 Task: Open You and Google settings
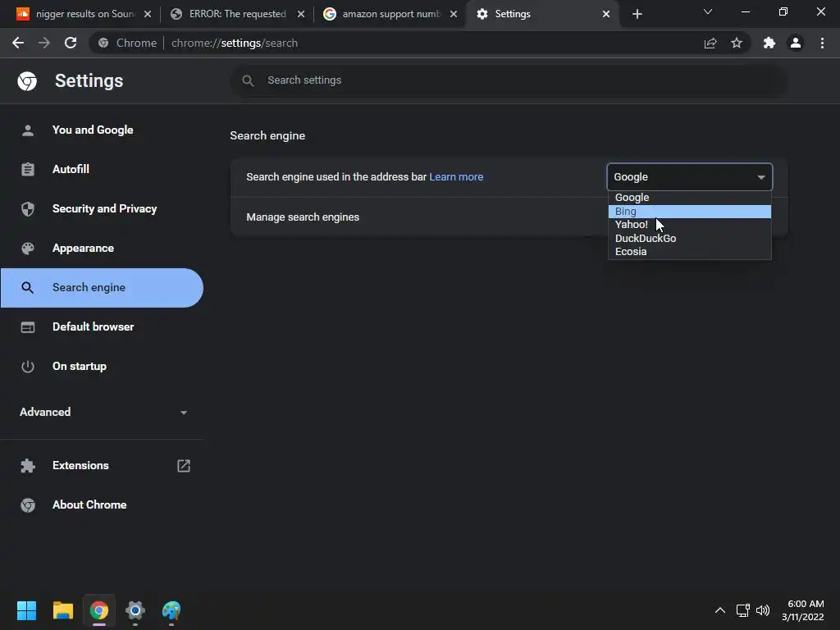(x=102, y=130)
